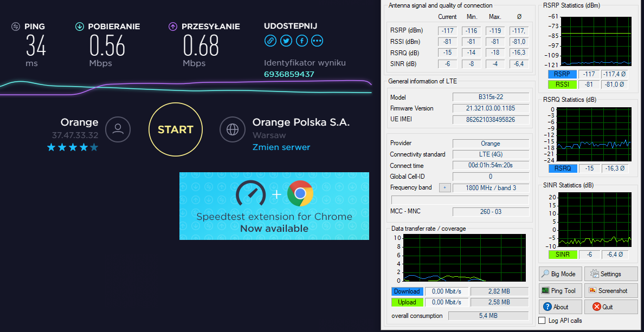Click the IP address 37.47.33.32

point(75,135)
